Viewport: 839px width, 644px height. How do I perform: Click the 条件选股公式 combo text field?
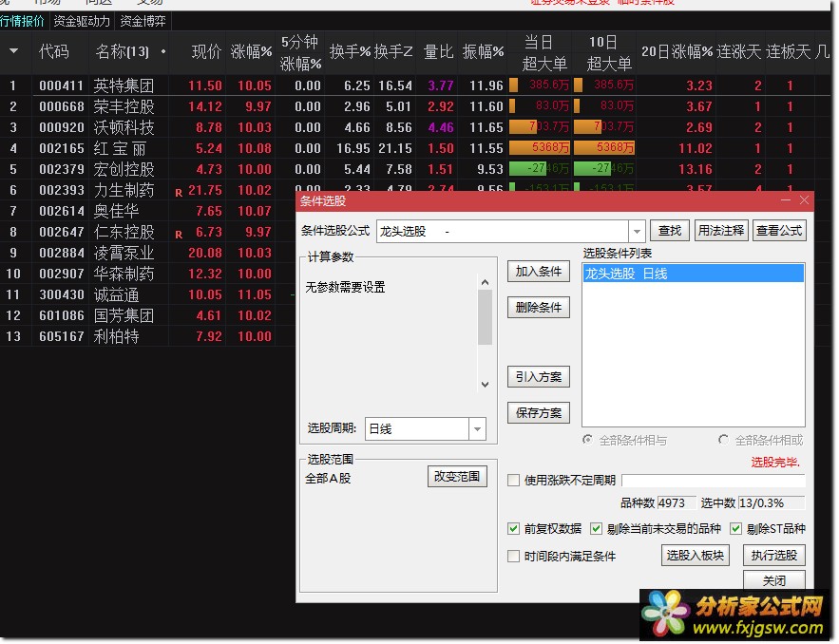[x=503, y=232]
